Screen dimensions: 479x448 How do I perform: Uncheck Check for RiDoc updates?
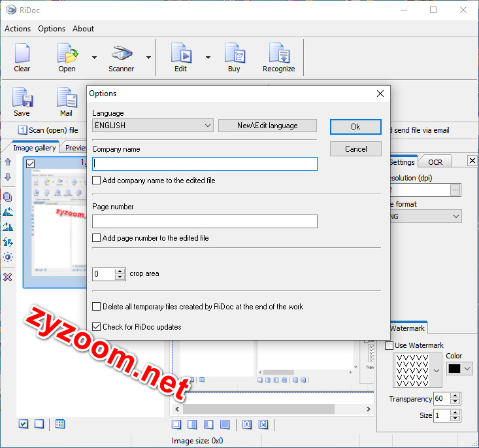tap(97, 327)
